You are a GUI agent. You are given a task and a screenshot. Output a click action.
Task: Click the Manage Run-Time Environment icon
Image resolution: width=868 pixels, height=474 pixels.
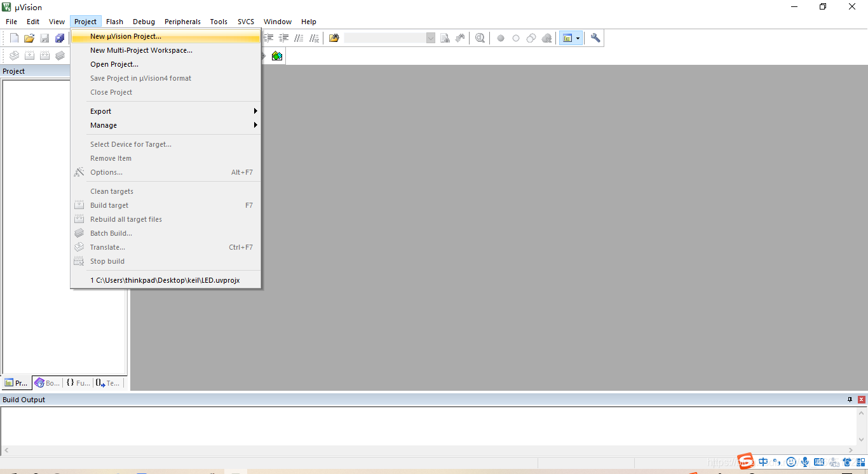coord(277,56)
